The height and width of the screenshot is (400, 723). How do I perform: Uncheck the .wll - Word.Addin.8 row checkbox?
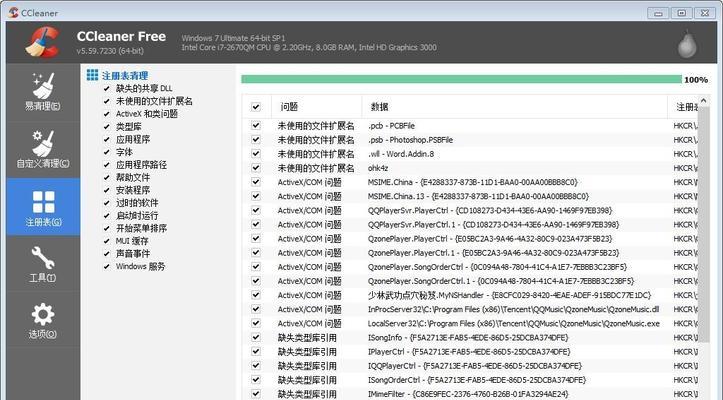point(256,154)
